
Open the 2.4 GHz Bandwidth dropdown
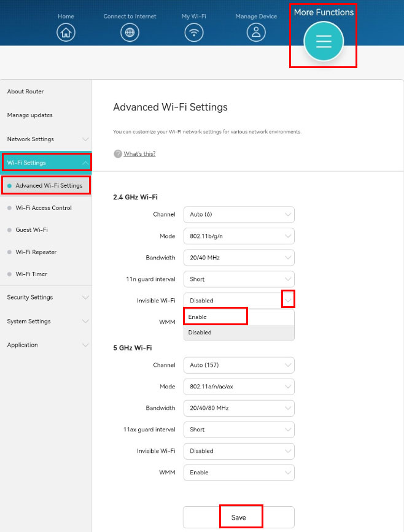239,258
